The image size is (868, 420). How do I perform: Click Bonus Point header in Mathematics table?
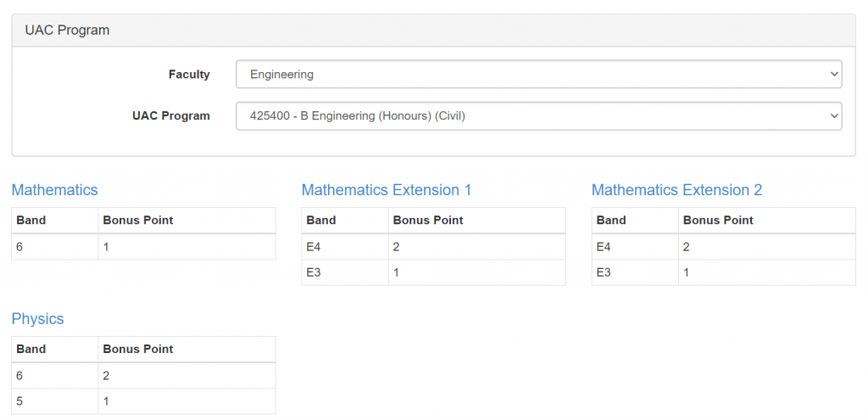pos(137,221)
